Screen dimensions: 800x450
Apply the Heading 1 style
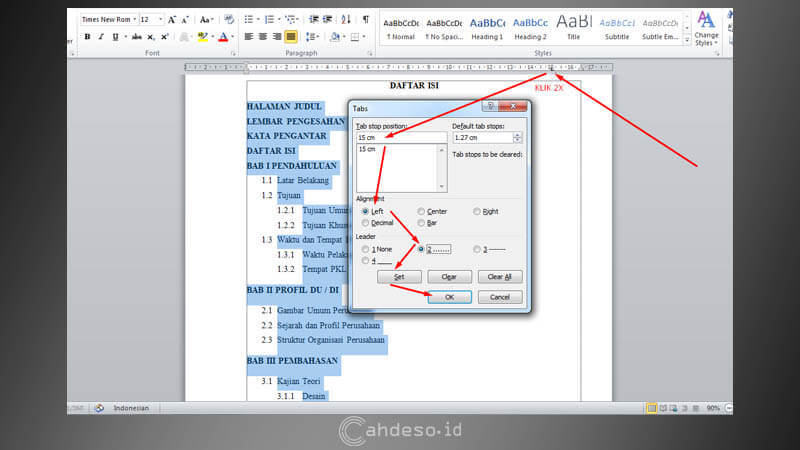point(487,29)
